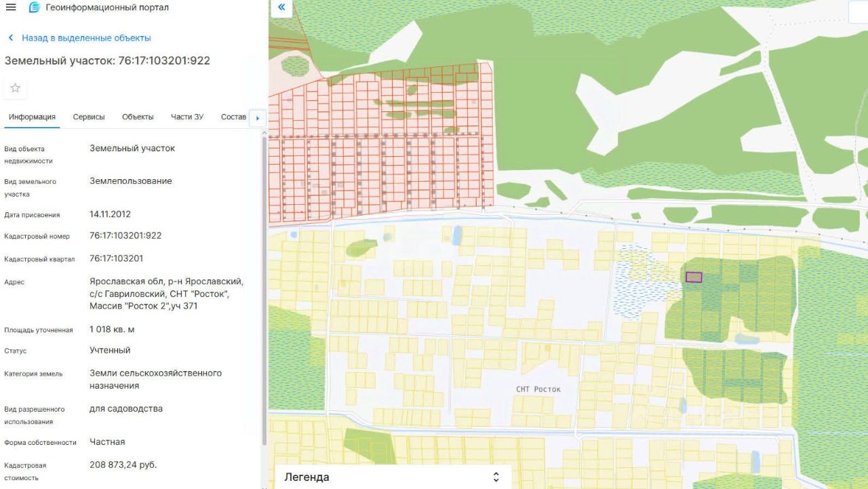This screenshot has width=868, height=489.
Task: Switch to the Информация tab
Action: (x=32, y=117)
